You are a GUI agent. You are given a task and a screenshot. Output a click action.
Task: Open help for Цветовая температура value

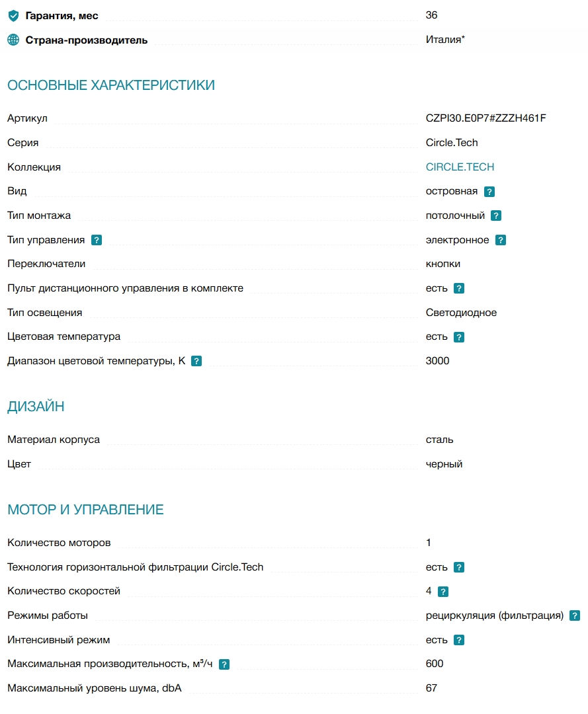point(459,337)
